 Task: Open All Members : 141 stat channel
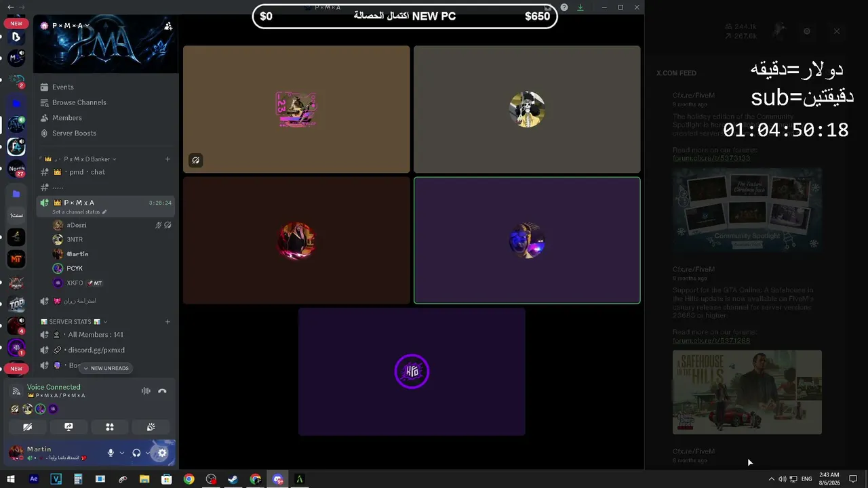pos(106,335)
